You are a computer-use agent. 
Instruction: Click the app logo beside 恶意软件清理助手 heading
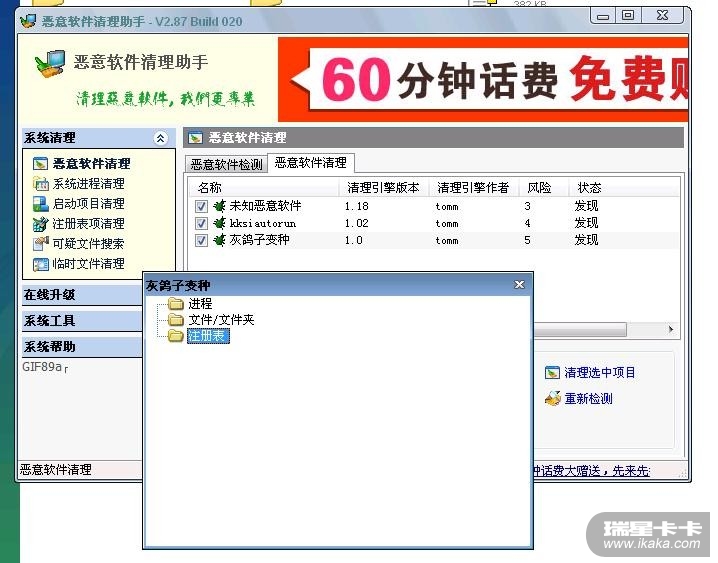[x=49, y=64]
